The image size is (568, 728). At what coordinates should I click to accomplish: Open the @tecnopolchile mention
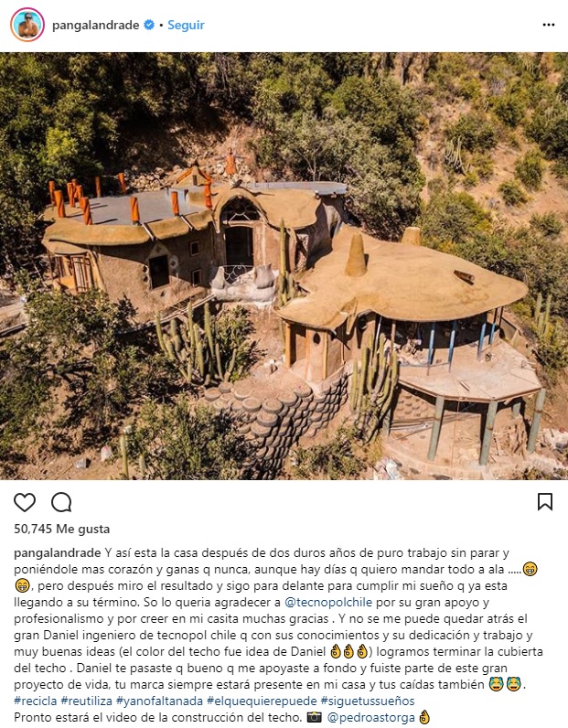pyautogui.click(x=328, y=602)
